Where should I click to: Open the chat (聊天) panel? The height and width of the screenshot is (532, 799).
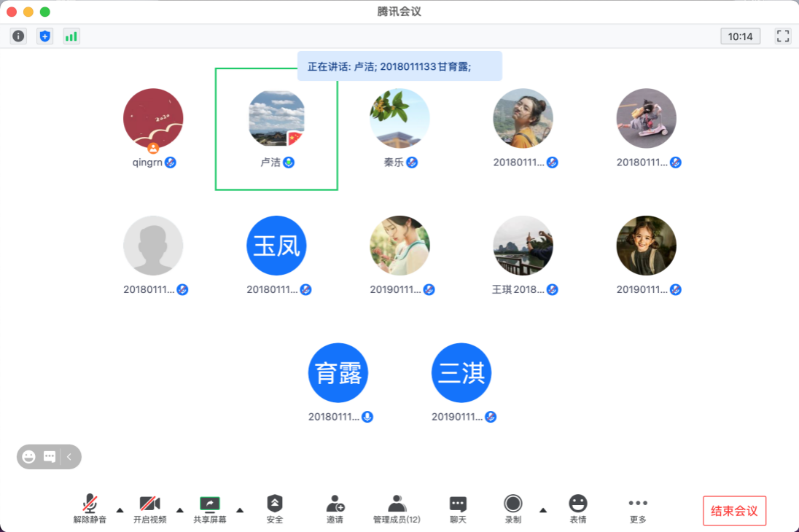coord(458,509)
